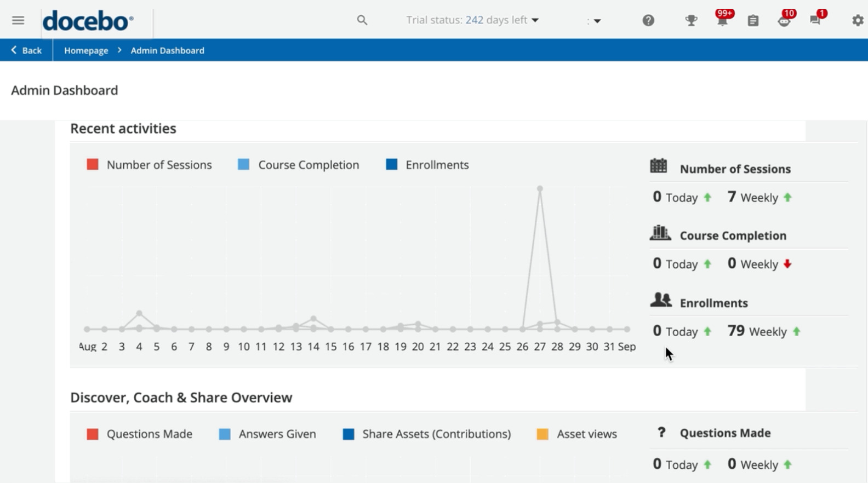Click Admin Dashboard breadcrumb item
Screen dimensions: 868x483
coord(167,50)
